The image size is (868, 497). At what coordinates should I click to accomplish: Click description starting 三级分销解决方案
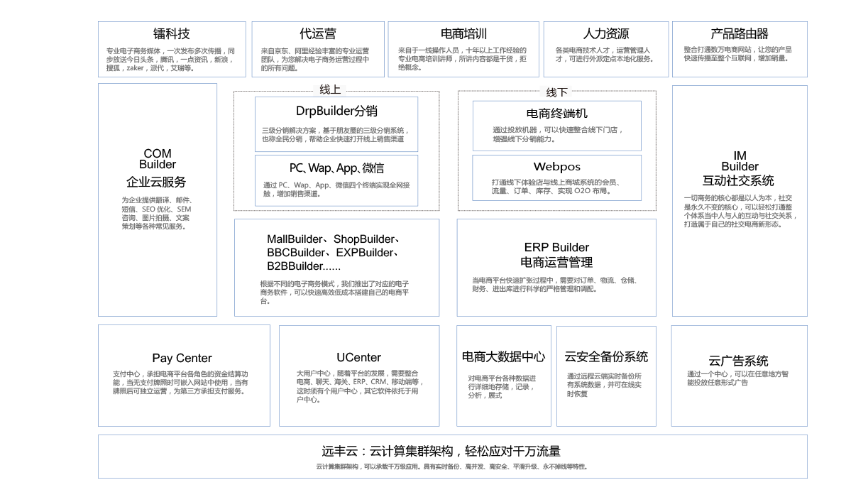(335, 135)
